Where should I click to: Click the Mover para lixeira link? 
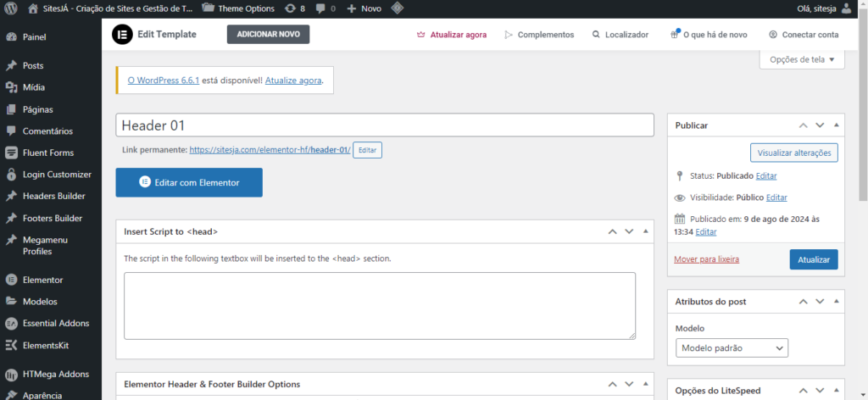(706, 259)
